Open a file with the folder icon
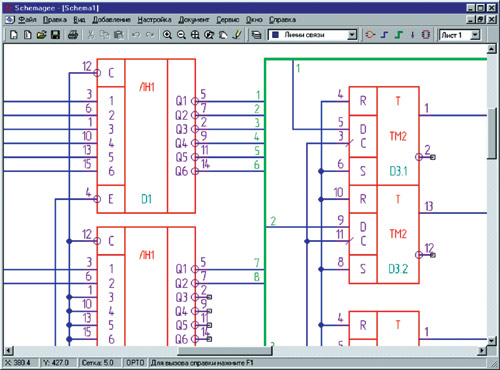Viewport: 500px width, 370px height. pyautogui.click(x=41, y=35)
